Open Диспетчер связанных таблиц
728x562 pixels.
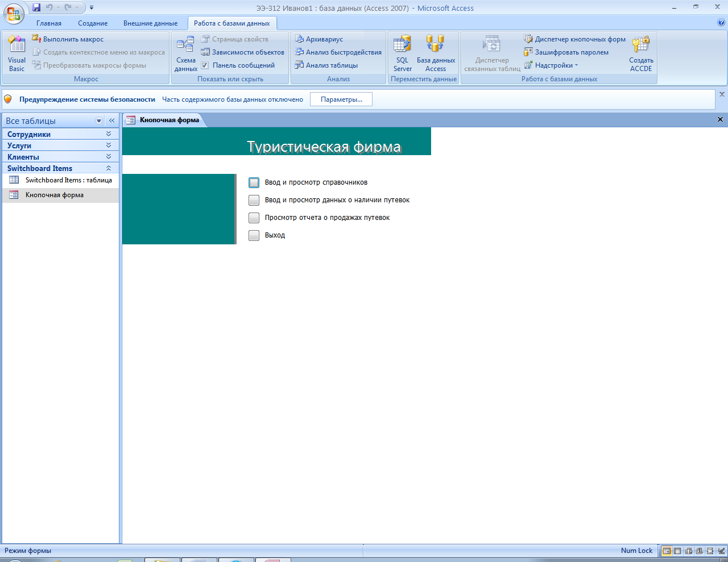pos(492,54)
